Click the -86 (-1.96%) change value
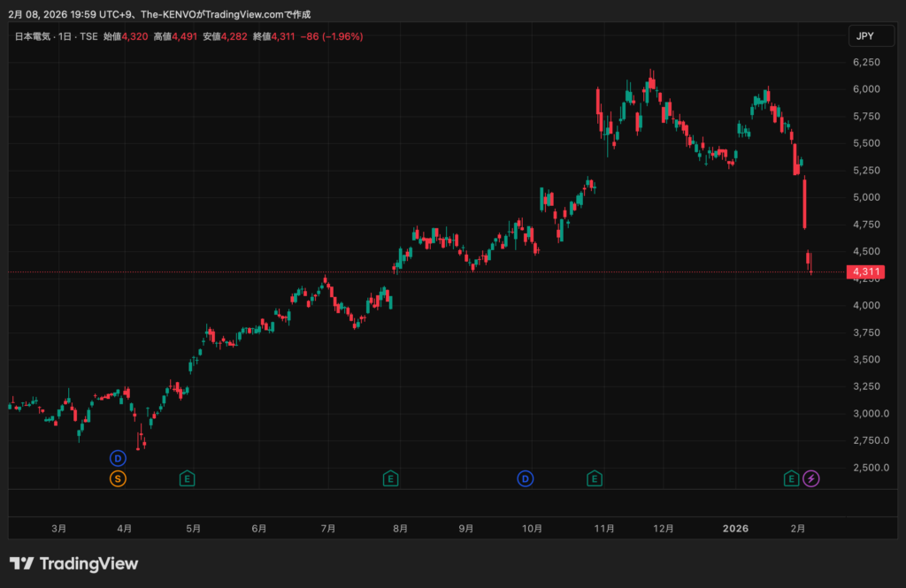 click(331, 36)
